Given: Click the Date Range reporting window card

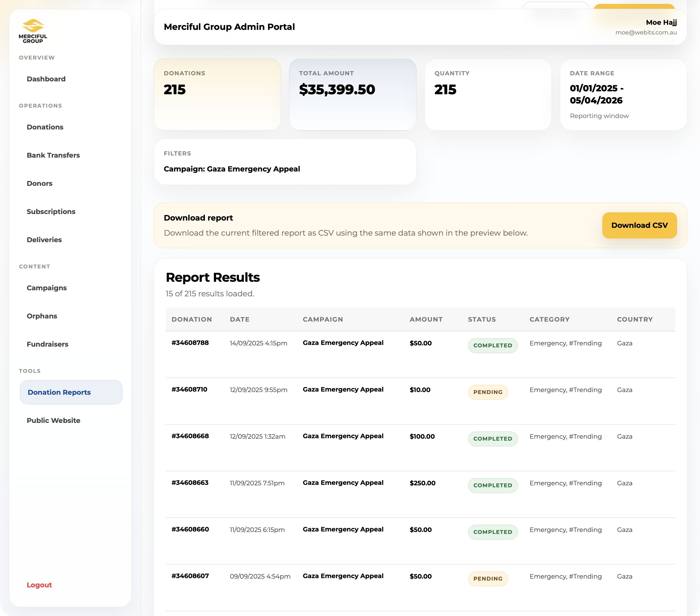Looking at the screenshot, I should tap(623, 94).
